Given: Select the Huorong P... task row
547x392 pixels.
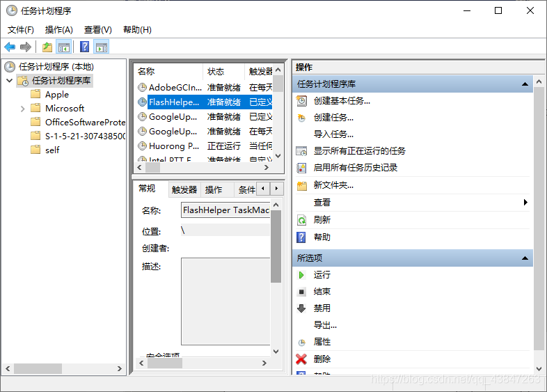Looking at the screenshot, I should pos(205,146).
